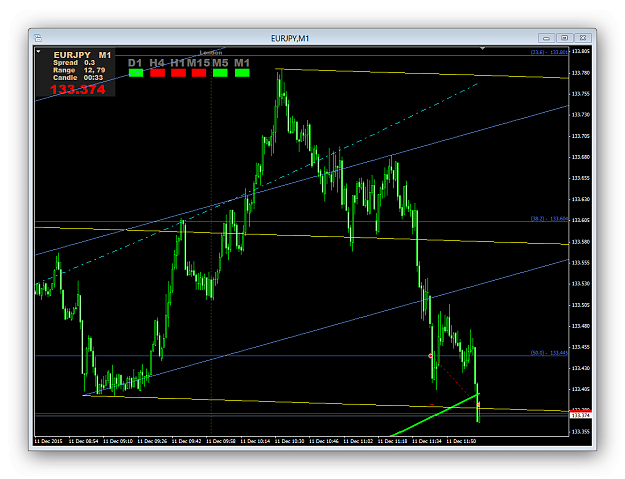Click the large red 133.374 price
625x479 pixels.
point(78,90)
